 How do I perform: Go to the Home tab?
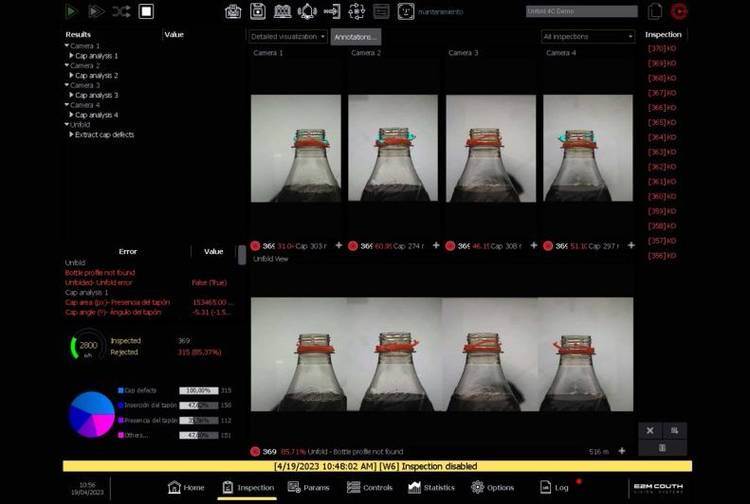pos(186,487)
